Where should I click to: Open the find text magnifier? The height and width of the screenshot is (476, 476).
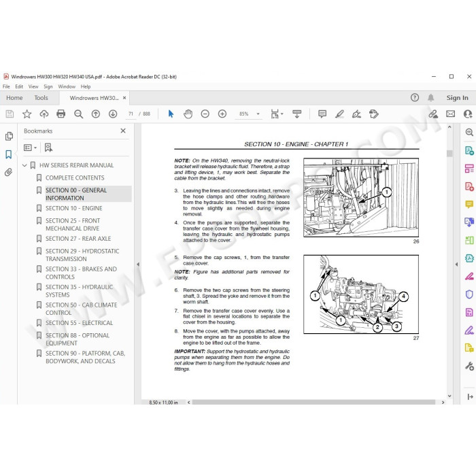pos(78,114)
